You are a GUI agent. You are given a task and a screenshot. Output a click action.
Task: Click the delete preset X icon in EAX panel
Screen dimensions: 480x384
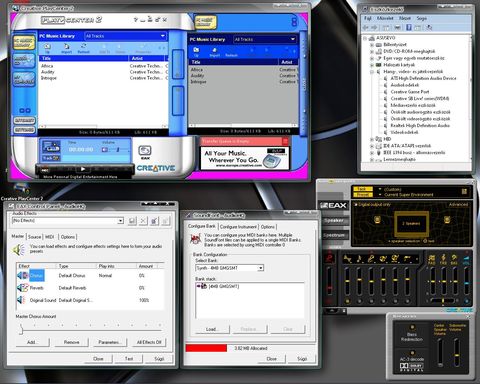click(143, 221)
